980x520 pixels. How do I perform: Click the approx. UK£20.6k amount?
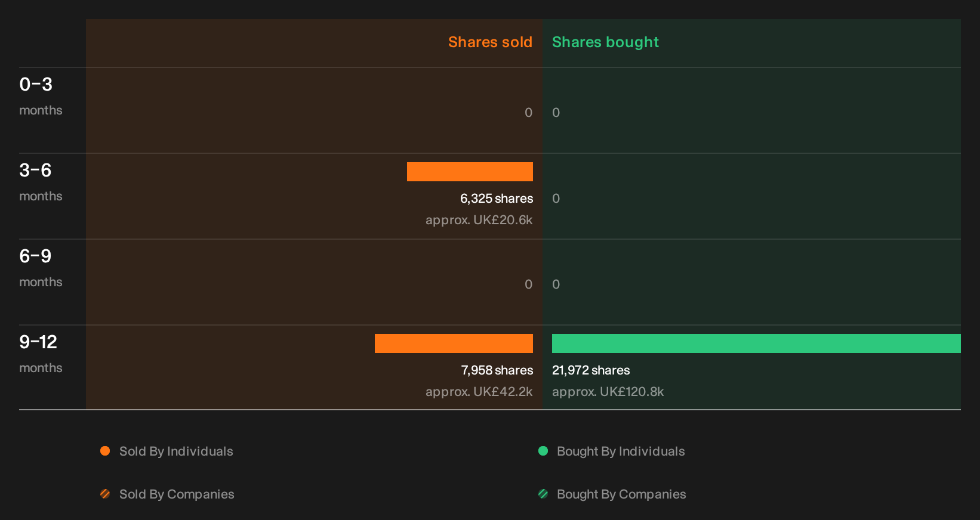479,220
